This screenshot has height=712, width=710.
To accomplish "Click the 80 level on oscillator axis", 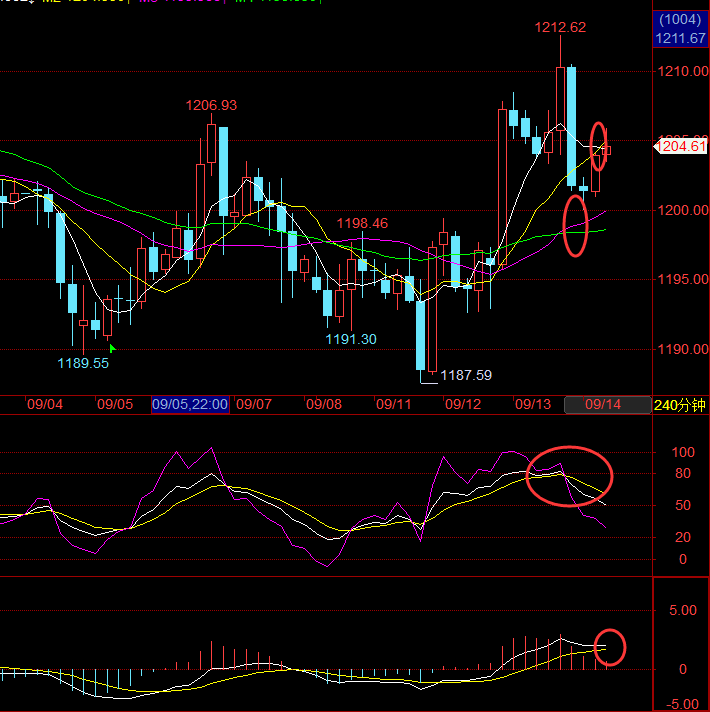I will 683,474.
